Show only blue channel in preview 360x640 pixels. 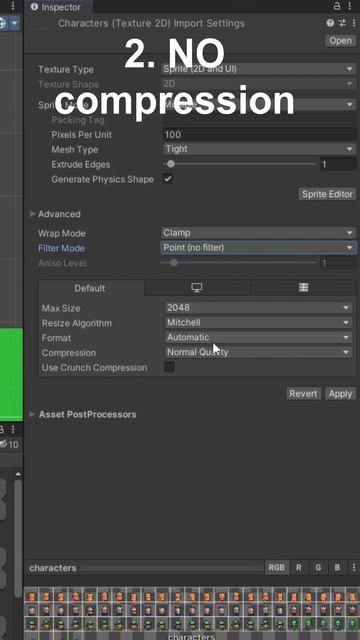pyautogui.click(x=337, y=568)
